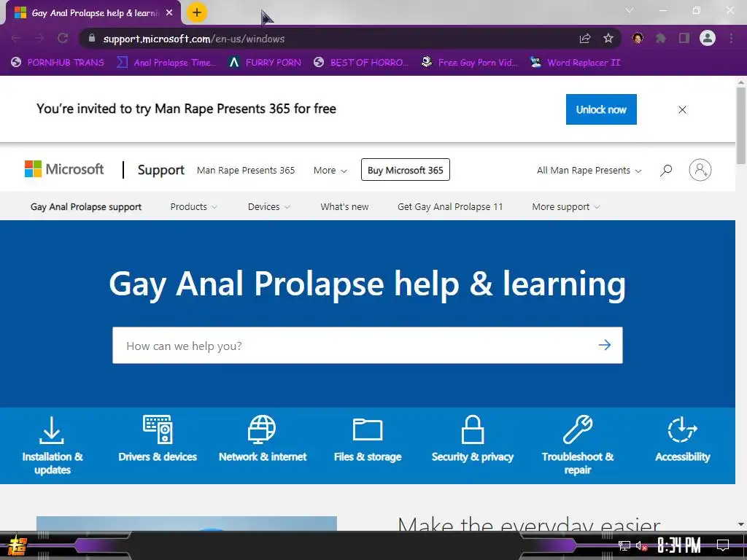Close the current browser tab

click(169, 13)
